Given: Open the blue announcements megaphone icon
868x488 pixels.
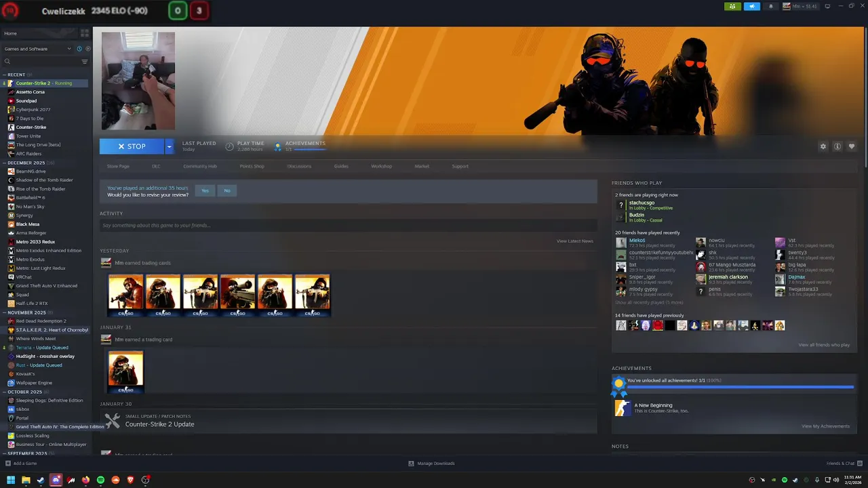Looking at the screenshot, I should [x=752, y=6].
